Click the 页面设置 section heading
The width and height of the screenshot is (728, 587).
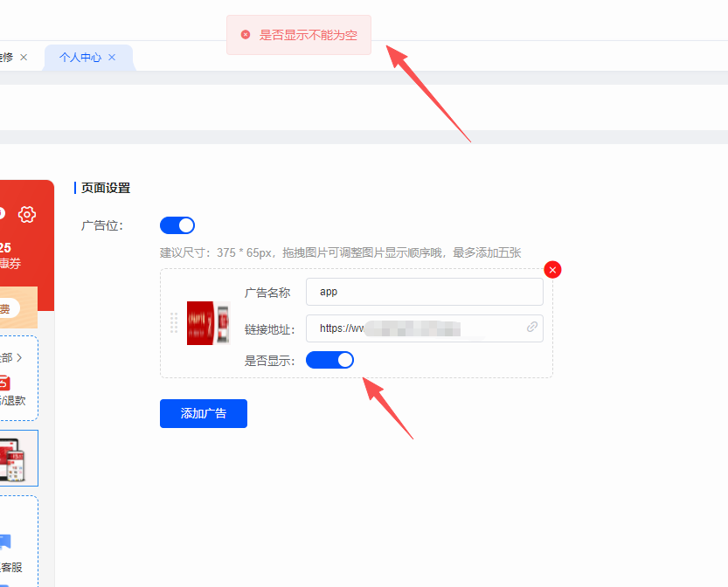pyautogui.click(x=106, y=188)
